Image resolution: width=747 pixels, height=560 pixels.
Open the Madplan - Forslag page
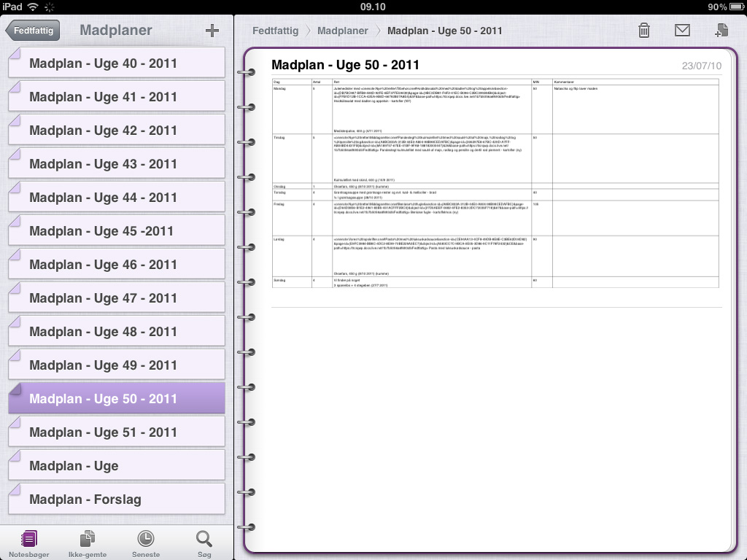117,499
